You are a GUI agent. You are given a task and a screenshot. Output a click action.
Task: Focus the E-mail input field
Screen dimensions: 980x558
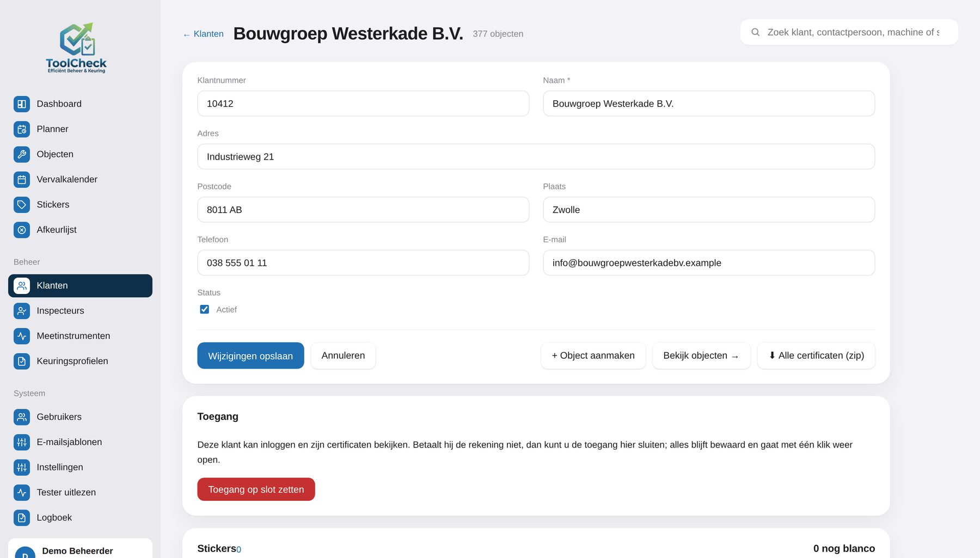pos(709,263)
